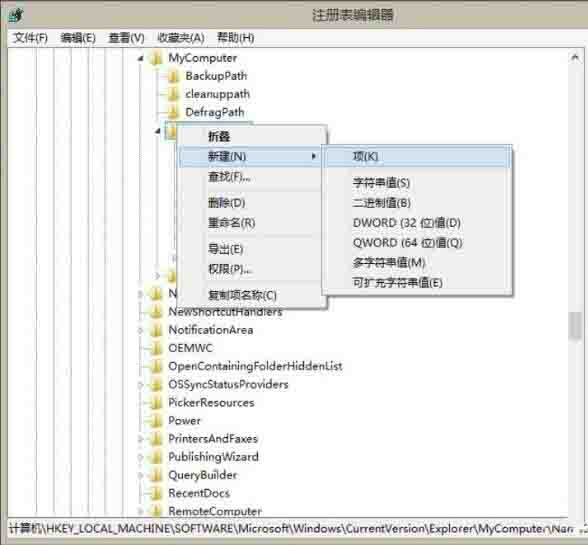The width and height of the screenshot is (588, 545).
Task: Click the RecentDocs folder icon
Action: point(156,493)
